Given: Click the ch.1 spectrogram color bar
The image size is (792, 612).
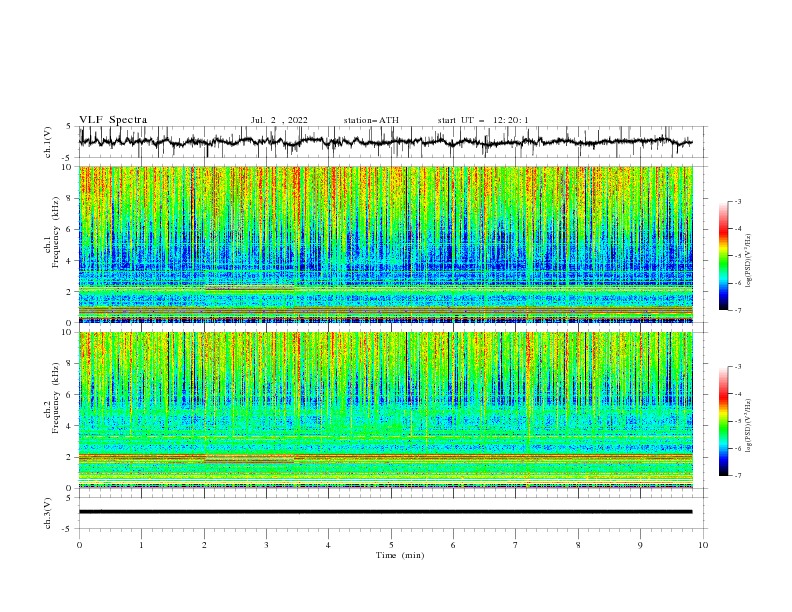Looking at the screenshot, I should (x=723, y=256).
